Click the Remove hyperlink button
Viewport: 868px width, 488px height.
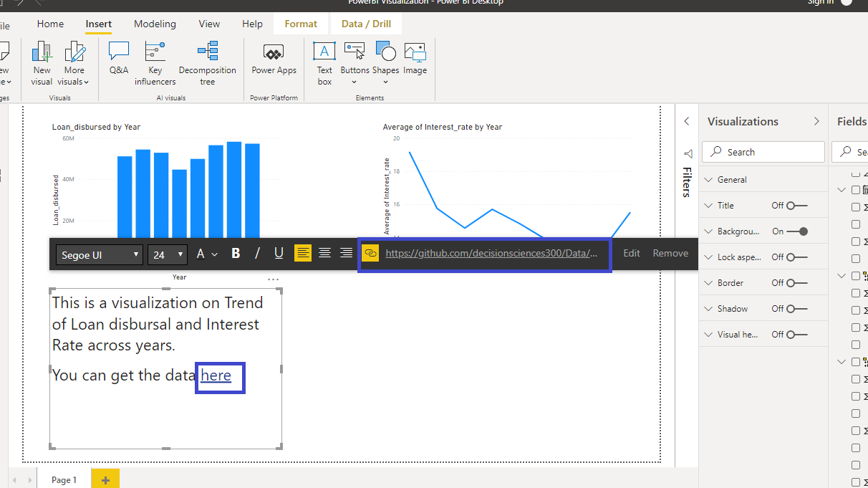point(670,253)
